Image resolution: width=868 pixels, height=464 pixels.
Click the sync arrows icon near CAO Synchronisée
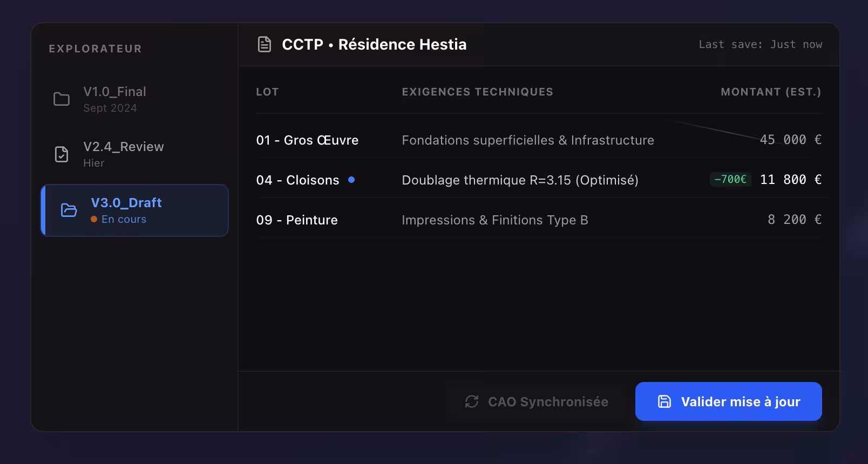[472, 401]
